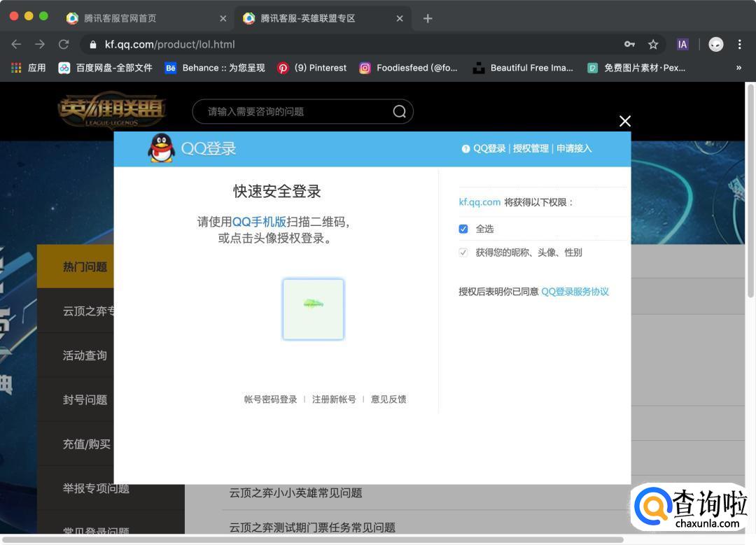Image resolution: width=756 pixels, height=545 pixels.
Task: Toggle 获得您的昵称、头像、性别 checkbox
Action: [x=463, y=253]
